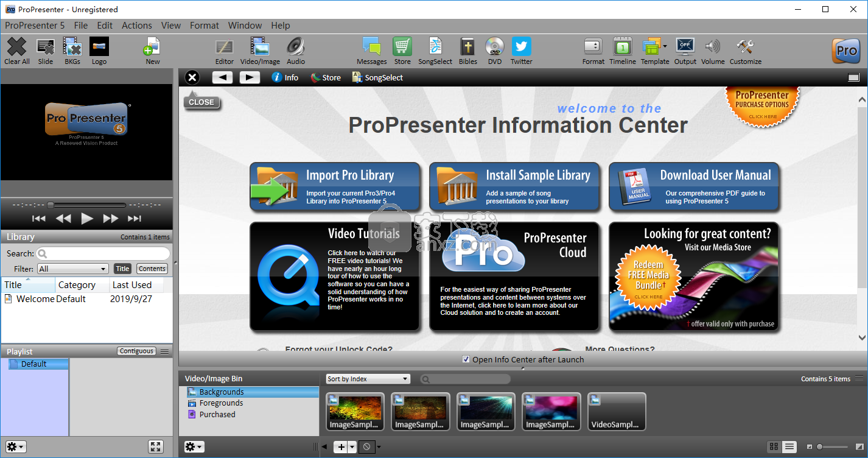Go forward in the Info Center
This screenshot has width=868, height=458.
[x=250, y=77]
